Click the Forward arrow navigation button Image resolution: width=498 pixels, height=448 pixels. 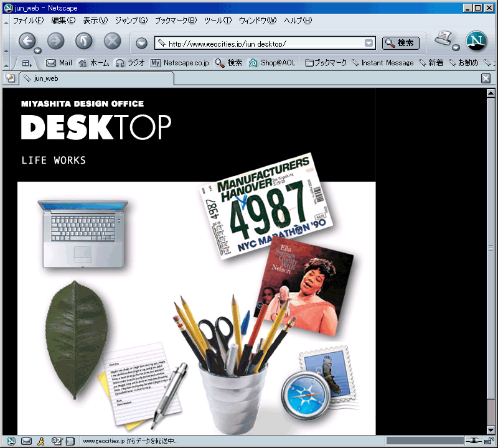tap(55, 41)
